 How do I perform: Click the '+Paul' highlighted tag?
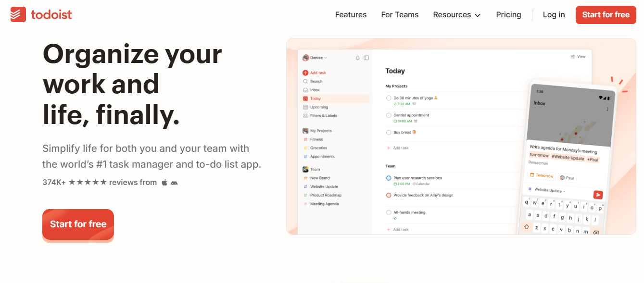pos(593,160)
